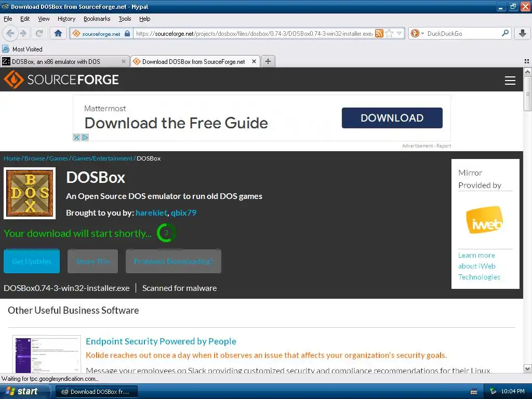This screenshot has height=399, width=532.
Task: Open harekiet's profile link
Action: click(151, 213)
